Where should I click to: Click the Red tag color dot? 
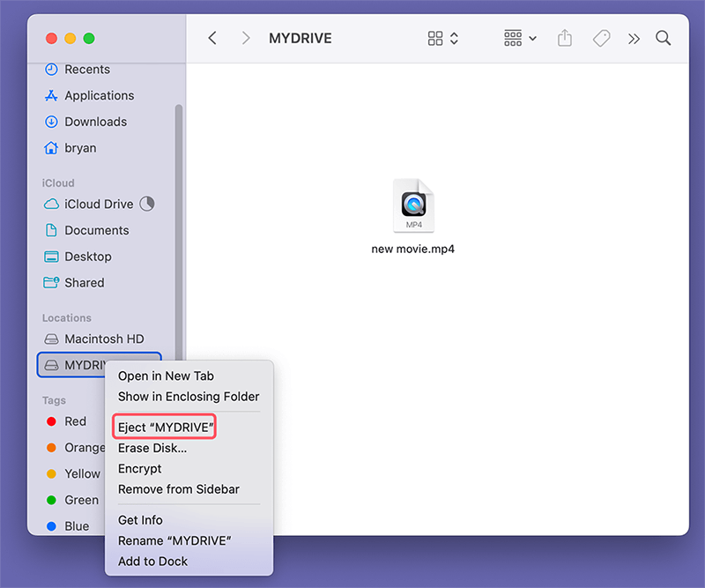(51, 421)
